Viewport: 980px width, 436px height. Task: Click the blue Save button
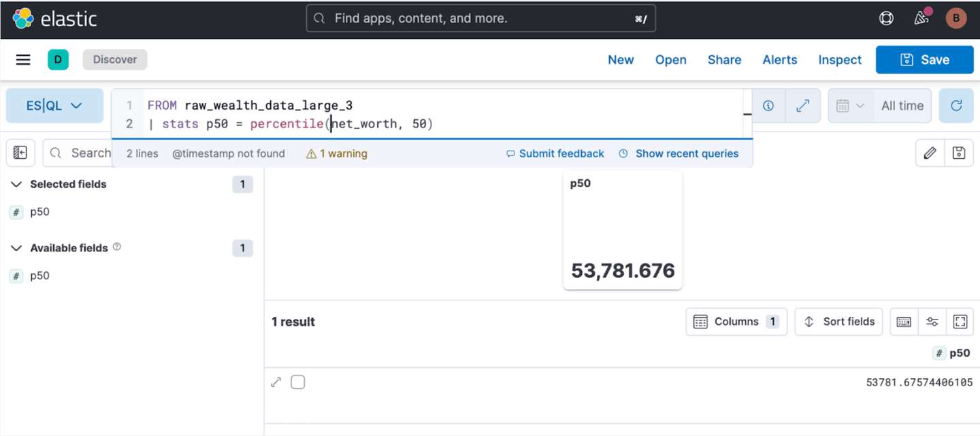924,60
